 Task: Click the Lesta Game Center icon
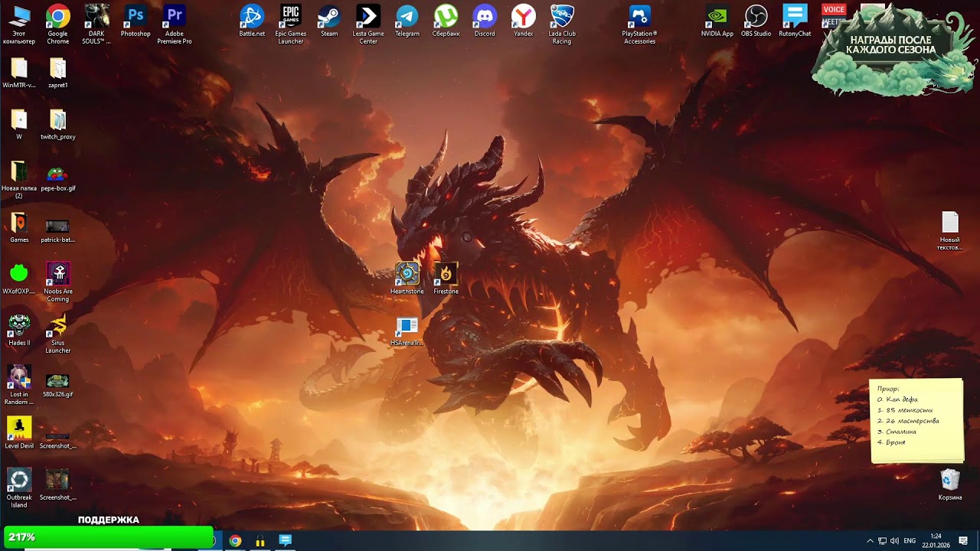[368, 24]
